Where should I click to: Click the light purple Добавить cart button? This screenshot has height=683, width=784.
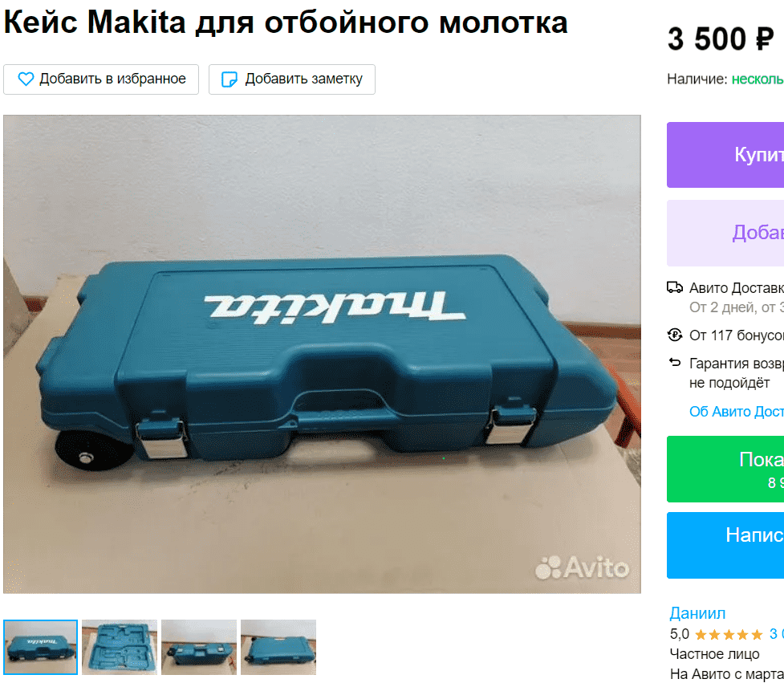725,233
